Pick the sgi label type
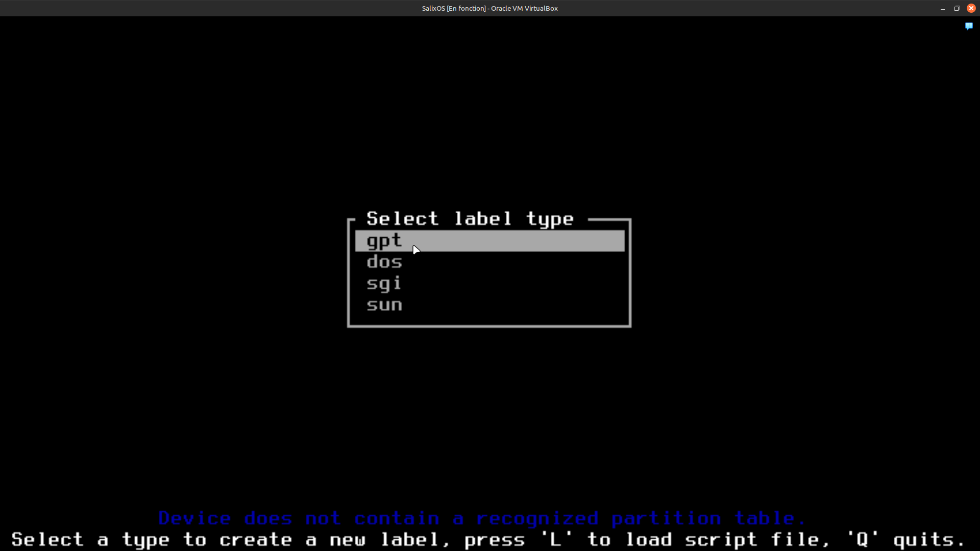The height and width of the screenshot is (551, 980). click(x=384, y=284)
